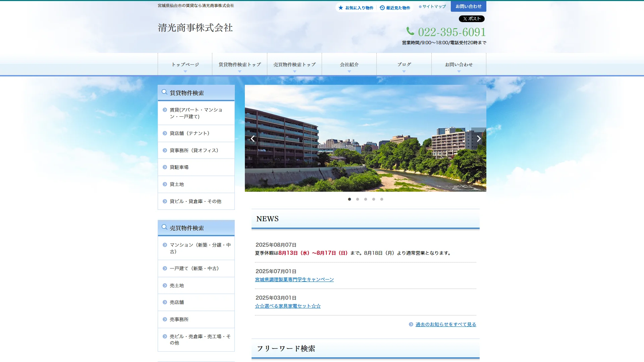Select 貸土地 in sidebar
The height and width of the screenshot is (362, 644).
196,184
